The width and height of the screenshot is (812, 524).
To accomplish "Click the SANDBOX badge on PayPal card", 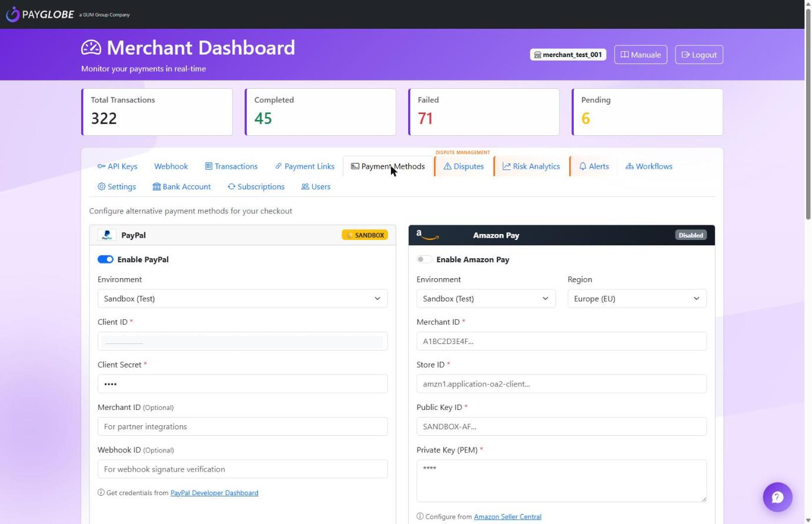I will [365, 235].
